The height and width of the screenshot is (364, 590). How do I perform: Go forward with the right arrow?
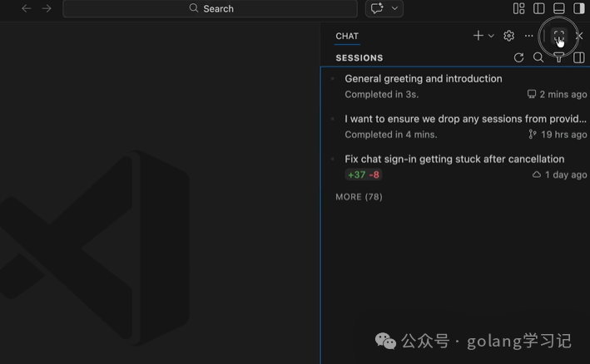[x=47, y=8]
